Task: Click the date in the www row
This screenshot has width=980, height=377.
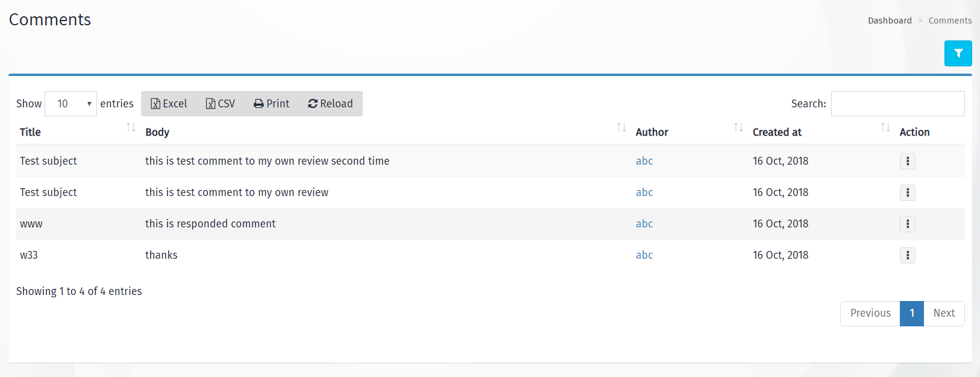Action: tap(781, 224)
